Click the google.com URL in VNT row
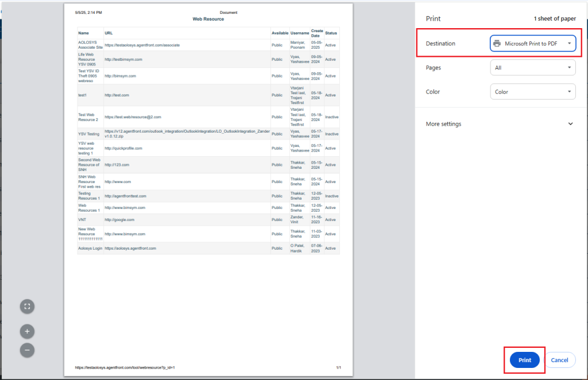This screenshot has width=588, height=380. pos(119,220)
